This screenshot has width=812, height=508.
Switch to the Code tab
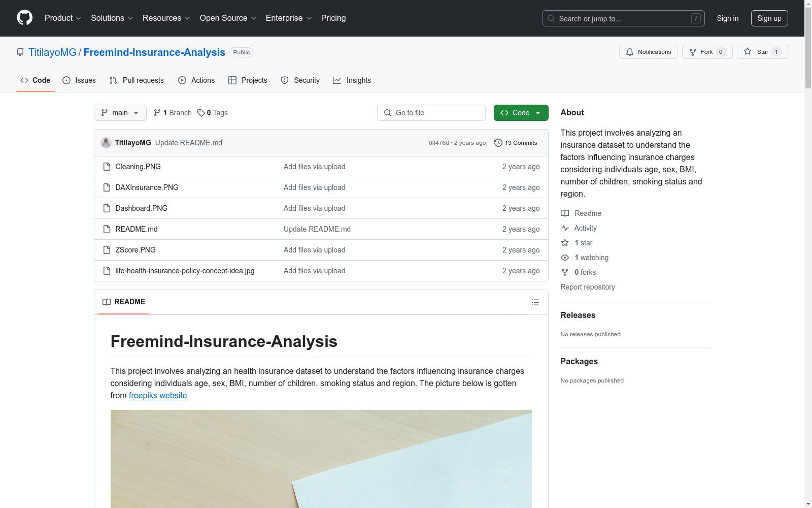[36, 80]
